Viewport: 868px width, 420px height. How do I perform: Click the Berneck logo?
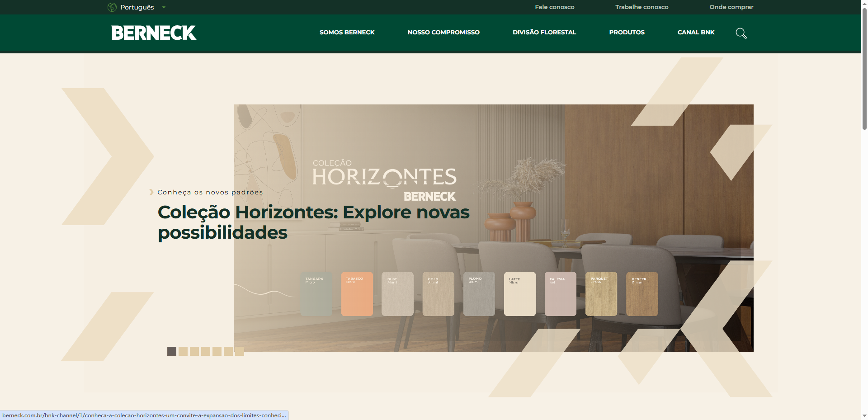[154, 33]
